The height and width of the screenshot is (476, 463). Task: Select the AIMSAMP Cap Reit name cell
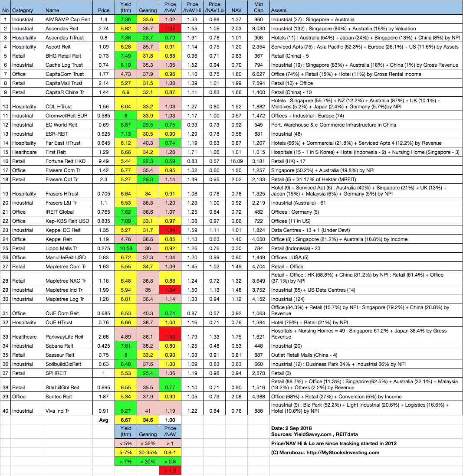[68, 20]
